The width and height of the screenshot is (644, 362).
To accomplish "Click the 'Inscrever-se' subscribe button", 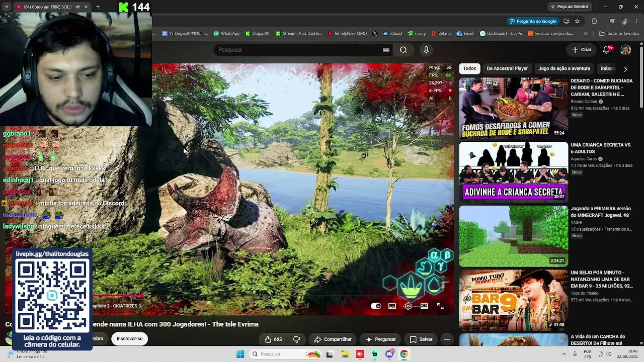I will pyautogui.click(x=129, y=338).
